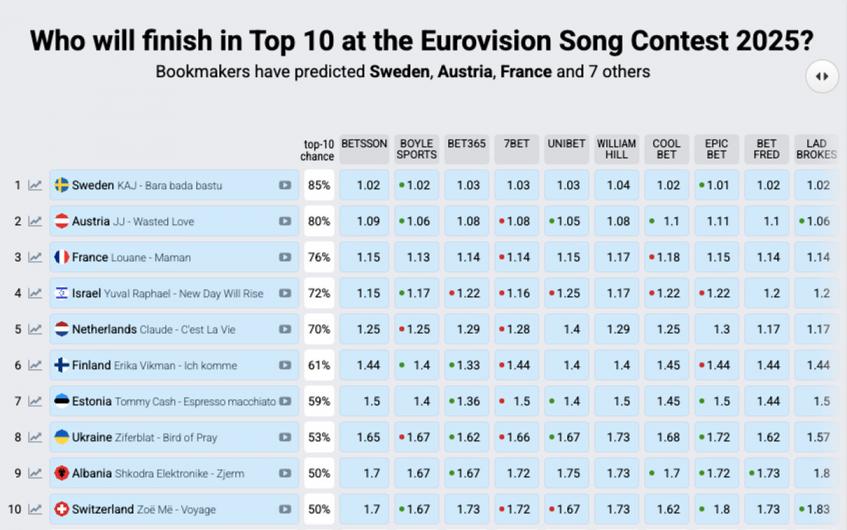Open the odds history chart for Sweden
Screen dimensions: 847x530
35,185
